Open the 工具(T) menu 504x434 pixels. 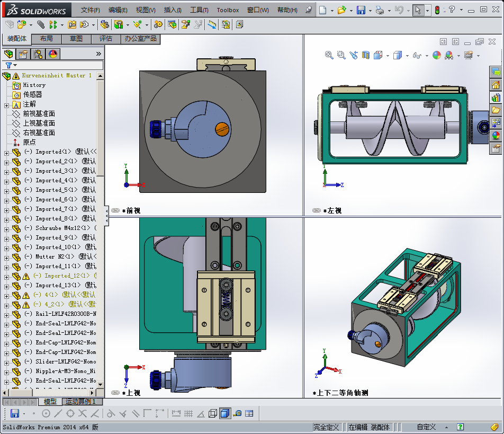pos(199,10)
